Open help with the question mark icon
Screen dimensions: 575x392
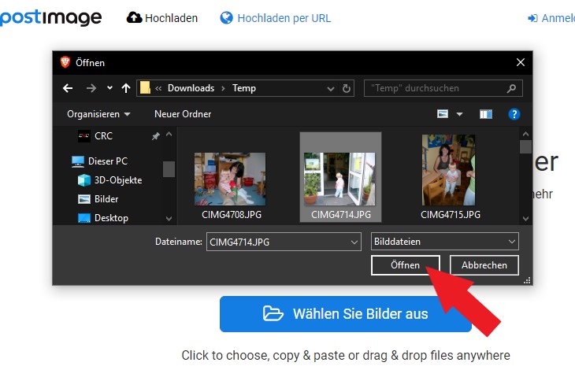pos(514,114)
